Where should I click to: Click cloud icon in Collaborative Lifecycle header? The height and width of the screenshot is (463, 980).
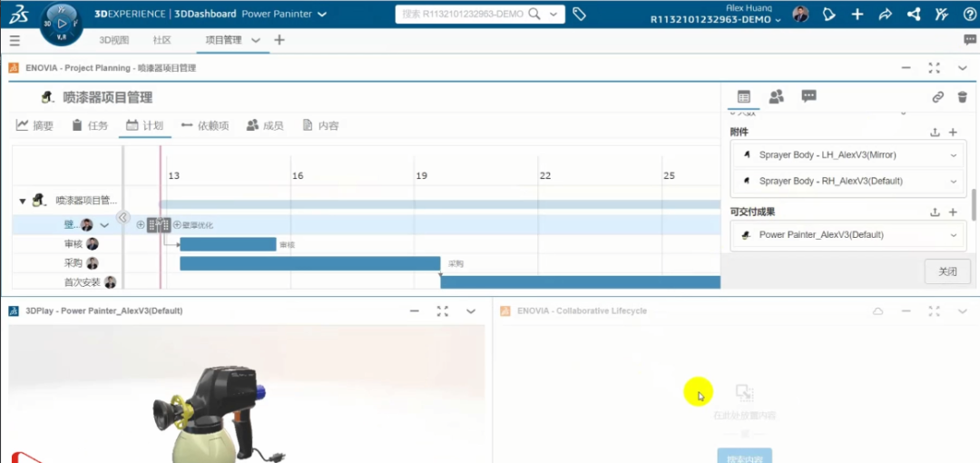[878, 311]
